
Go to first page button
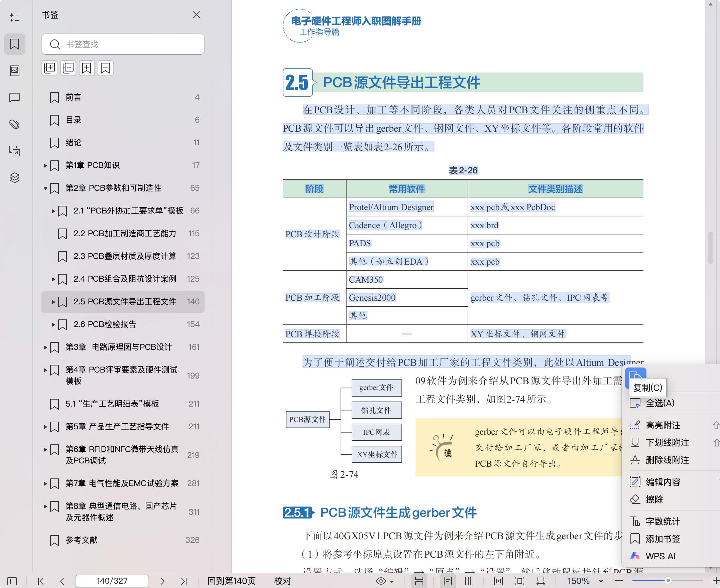(x=41, y=581)
